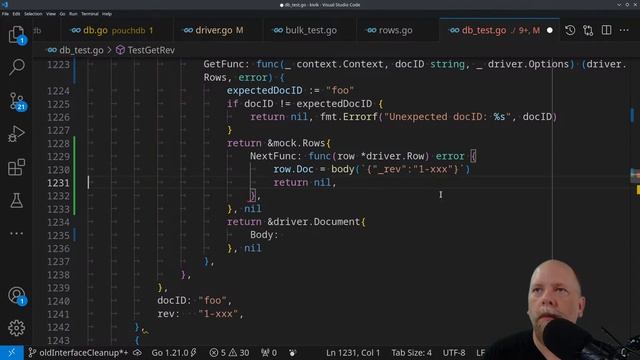Image resolution: width=640 pixels, height=360 pixels.
Task: Click "return nil," on line 1231
Action: point(304,182)
